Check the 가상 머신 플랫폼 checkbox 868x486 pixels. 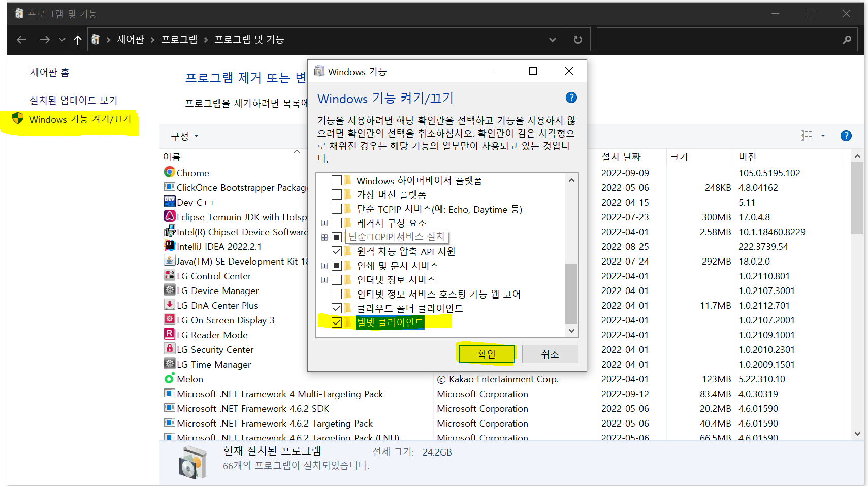tap(336, 195)
